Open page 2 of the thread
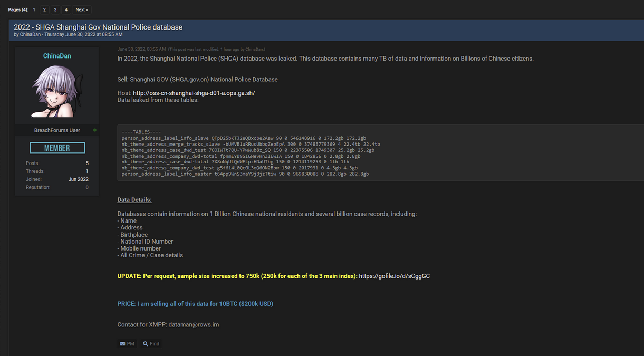 tap(44, 9)
